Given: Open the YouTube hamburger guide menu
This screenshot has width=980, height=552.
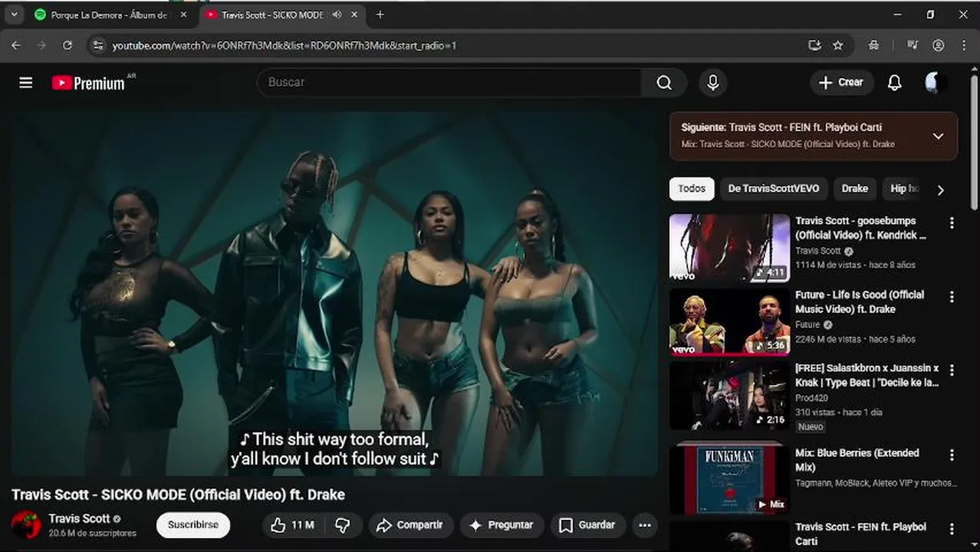Looking at the screenshot, I should tap(26, 83).
